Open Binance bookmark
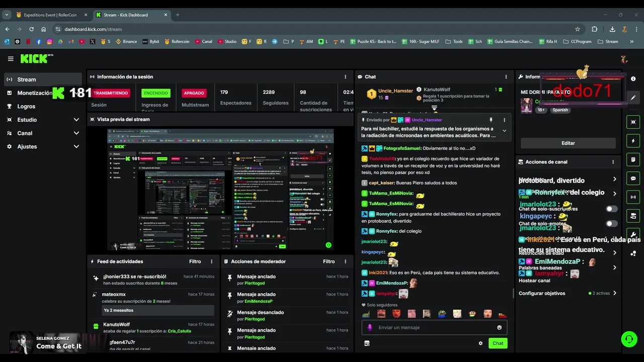 coord(126,42)
